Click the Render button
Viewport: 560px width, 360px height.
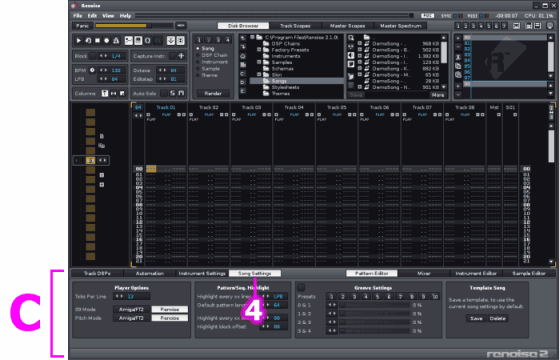(213, 93)
